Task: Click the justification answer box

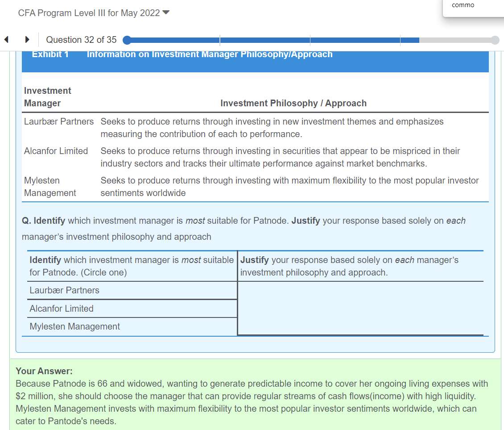Action: (x=360, y=309)
